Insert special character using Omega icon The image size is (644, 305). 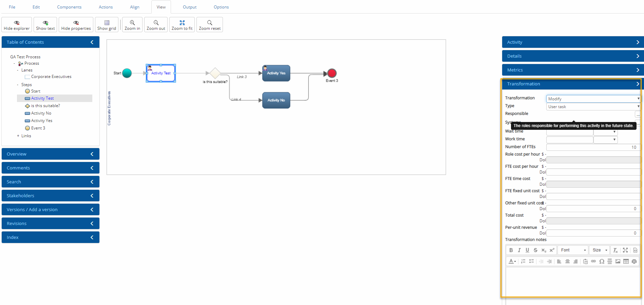(602, 261)
